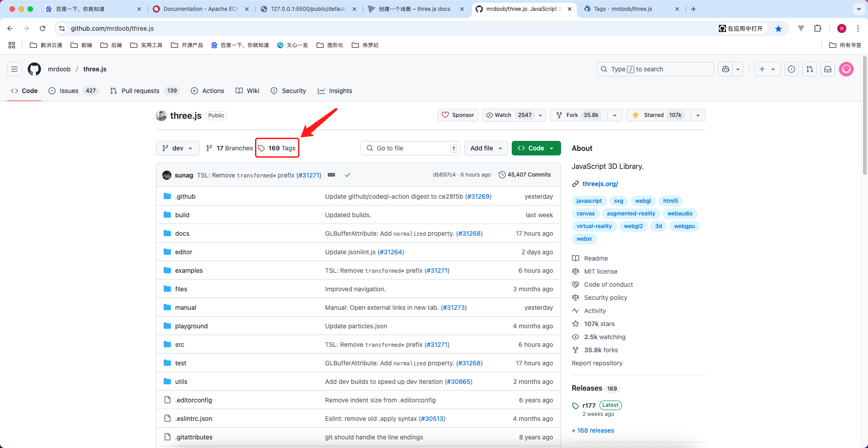Open the .editorconfig file
The height and width of the screenshot is (448, 868).
(x=193, y=400)
